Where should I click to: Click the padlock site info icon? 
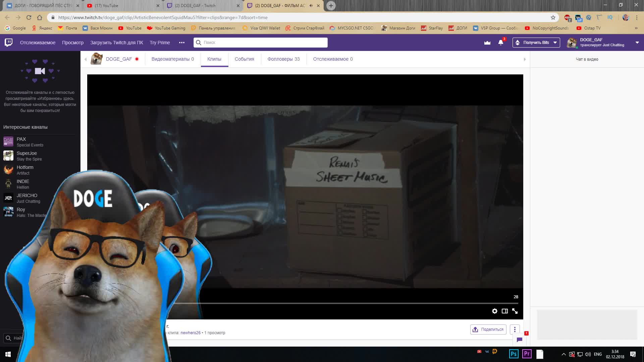point(53,17)
